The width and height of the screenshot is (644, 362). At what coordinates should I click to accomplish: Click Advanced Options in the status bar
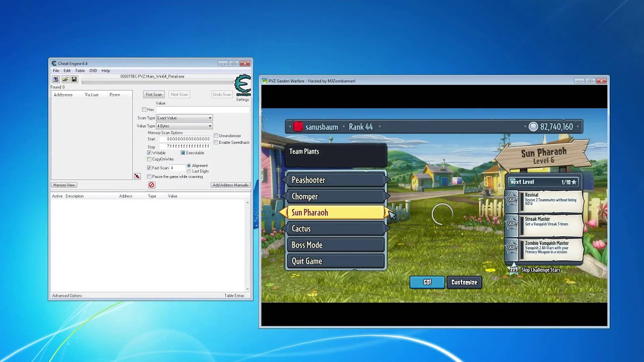pos(67,296)
